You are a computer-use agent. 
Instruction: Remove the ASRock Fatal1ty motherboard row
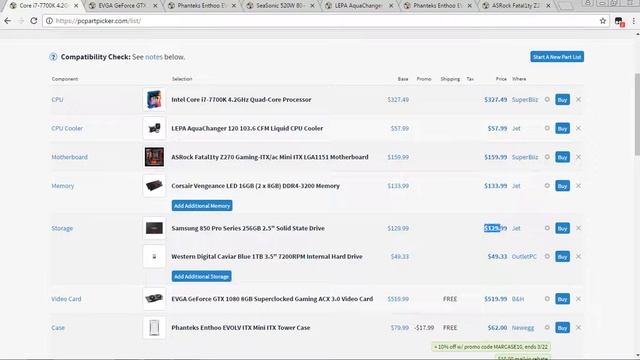click(x=578, y=157)
